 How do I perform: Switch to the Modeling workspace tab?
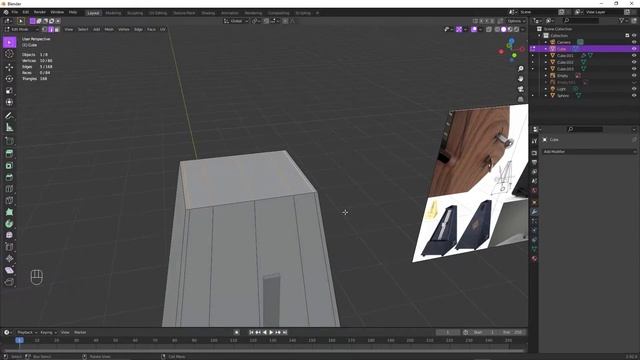113,13
